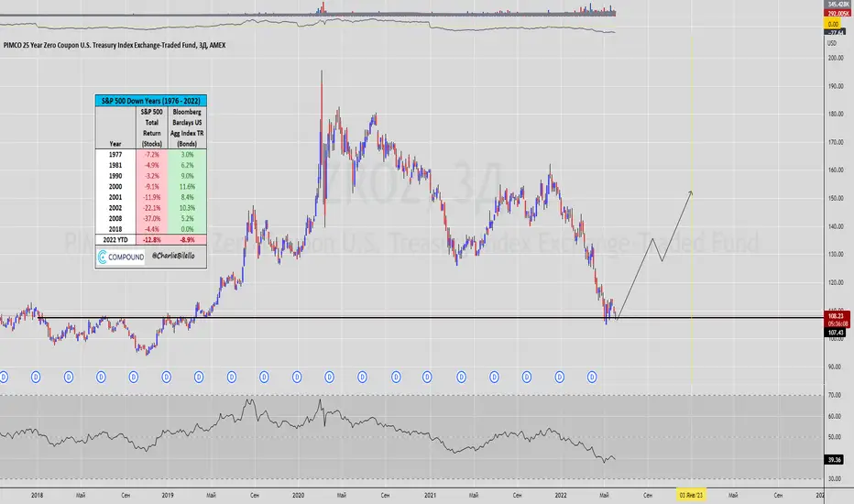The height and width of the screenshot is (504, 854).
Task: Click the 1981 year cell in the table
Action: click(115, 165)
